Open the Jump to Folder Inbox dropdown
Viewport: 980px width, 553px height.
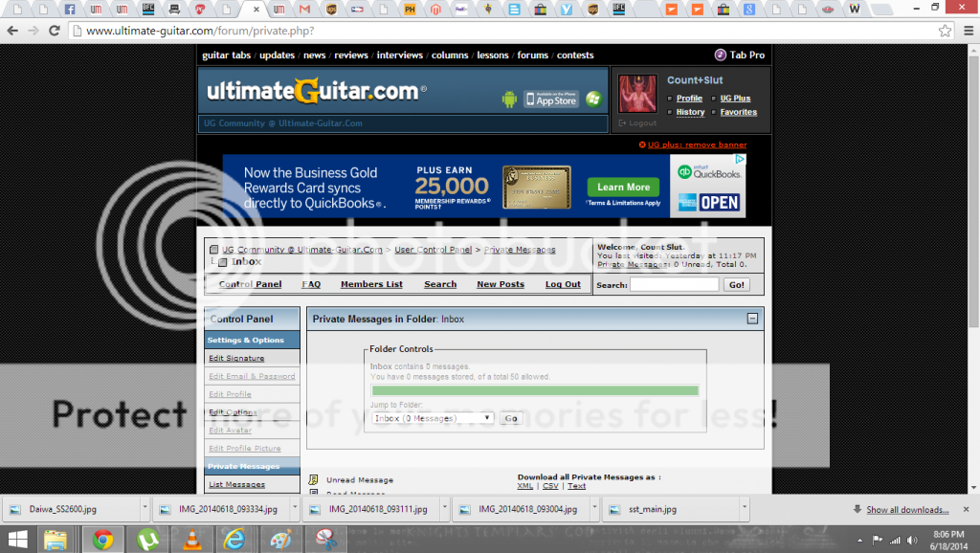(x=433, y=418)
